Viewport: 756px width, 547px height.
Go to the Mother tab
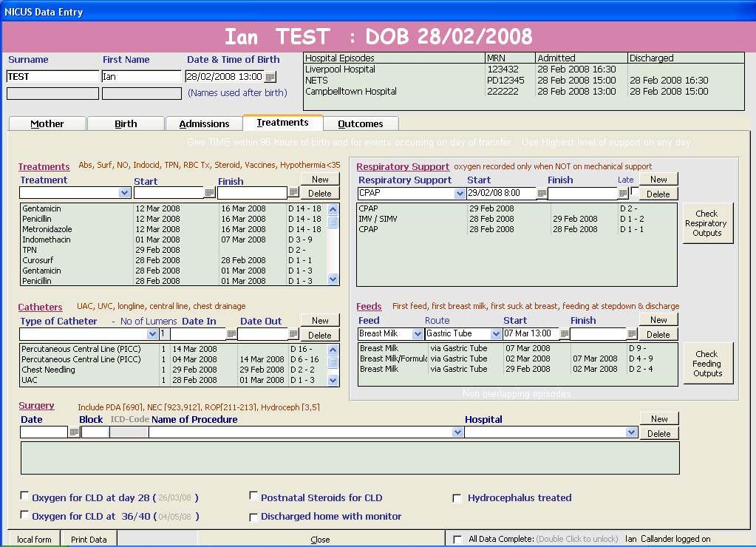(x=47, y=123)
